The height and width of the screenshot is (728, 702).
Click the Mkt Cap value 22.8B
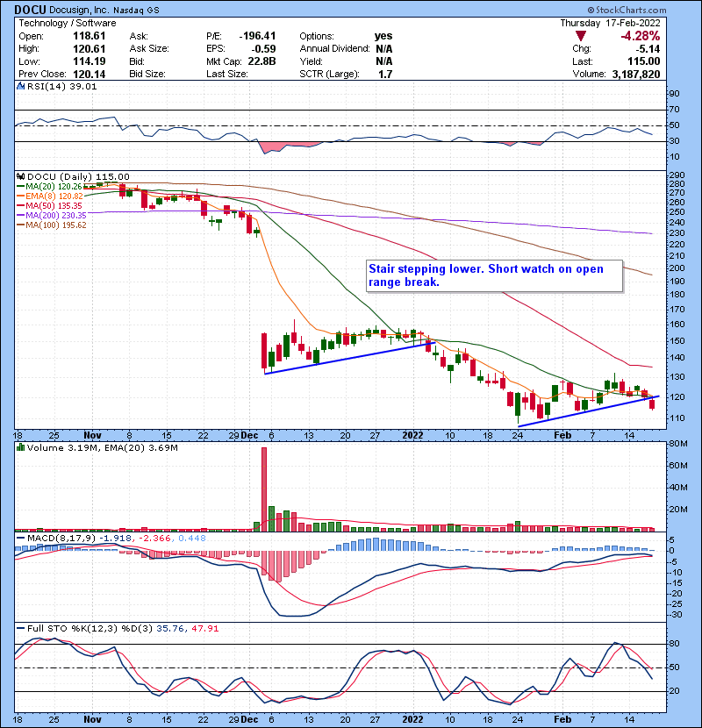click(261, 61)
